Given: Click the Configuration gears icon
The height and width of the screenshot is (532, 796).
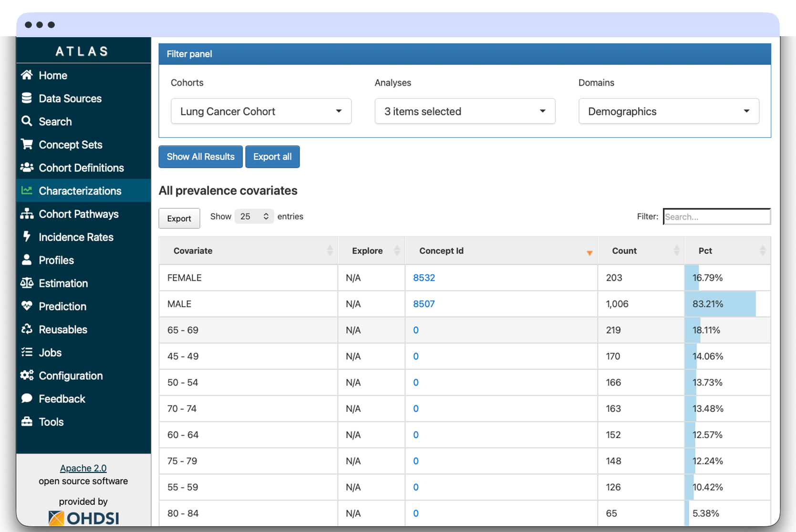Looking at the screenshot, I should click(x=27, y=375).
